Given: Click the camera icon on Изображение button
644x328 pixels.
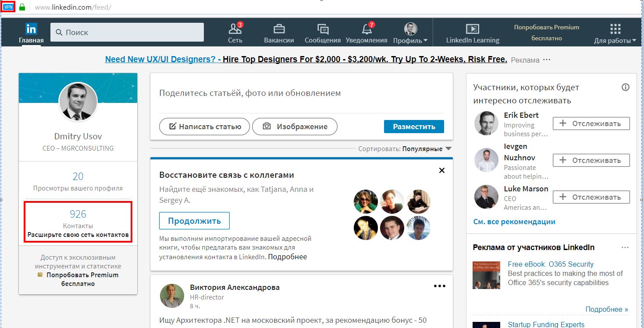Looking at the screenshot, I should pyautogui.click(x=267, y=127).
